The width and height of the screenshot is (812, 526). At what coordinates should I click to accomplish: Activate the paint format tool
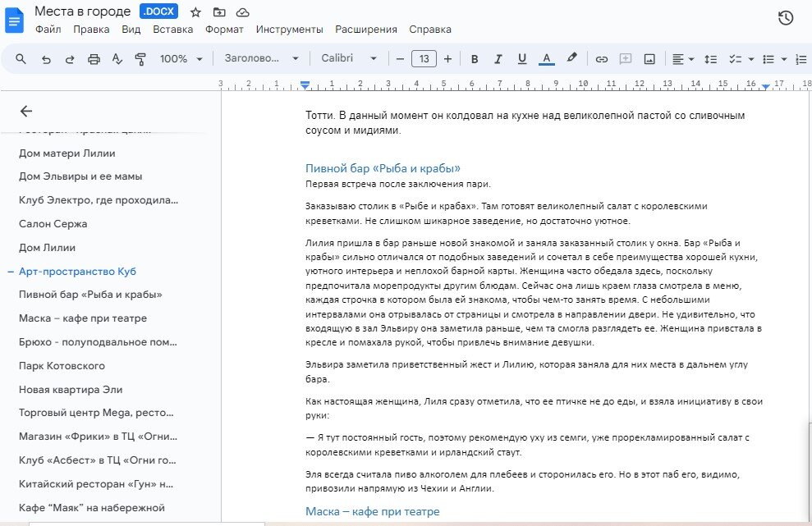(140, 59)
